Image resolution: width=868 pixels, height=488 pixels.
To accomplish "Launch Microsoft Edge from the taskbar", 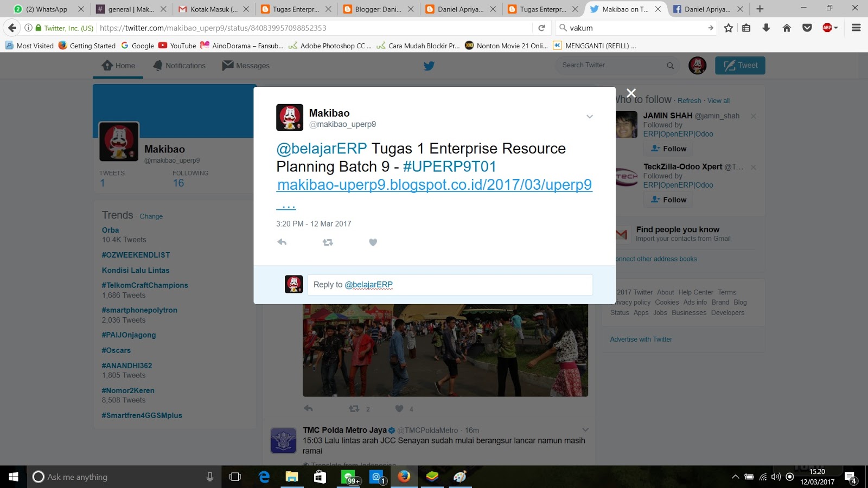I will click(x=264, y=477).
